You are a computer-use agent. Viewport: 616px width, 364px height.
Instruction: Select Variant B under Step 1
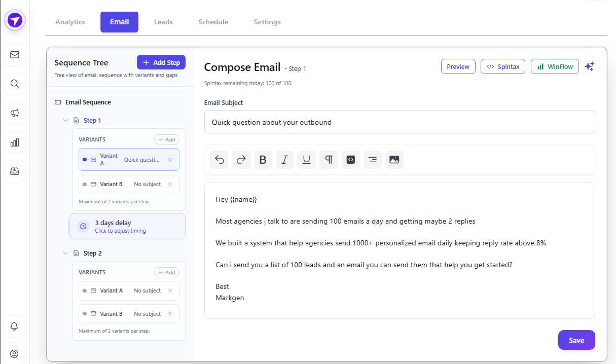[x=129, y=184]
